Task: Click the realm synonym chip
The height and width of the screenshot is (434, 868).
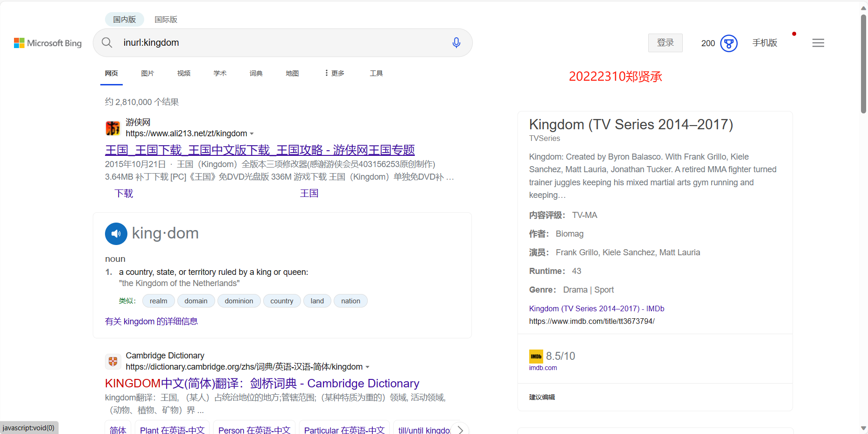Action: click(159, 301)
